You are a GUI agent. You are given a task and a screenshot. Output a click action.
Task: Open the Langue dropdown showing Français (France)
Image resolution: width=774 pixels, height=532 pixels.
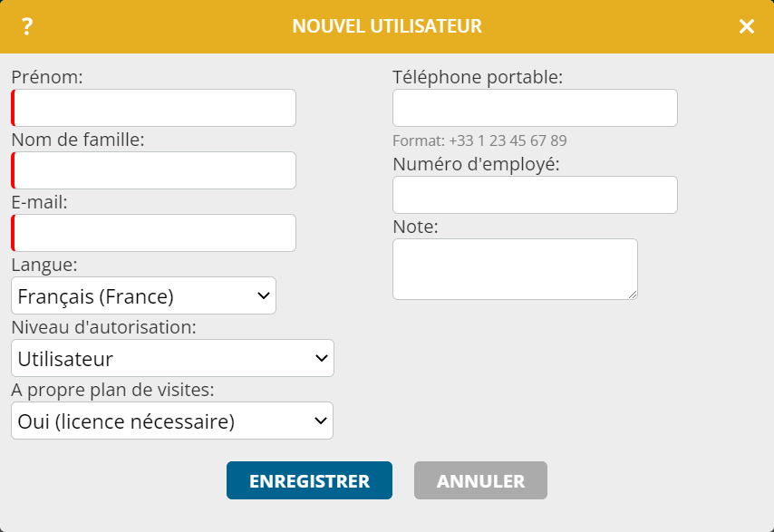coord(143,295)
